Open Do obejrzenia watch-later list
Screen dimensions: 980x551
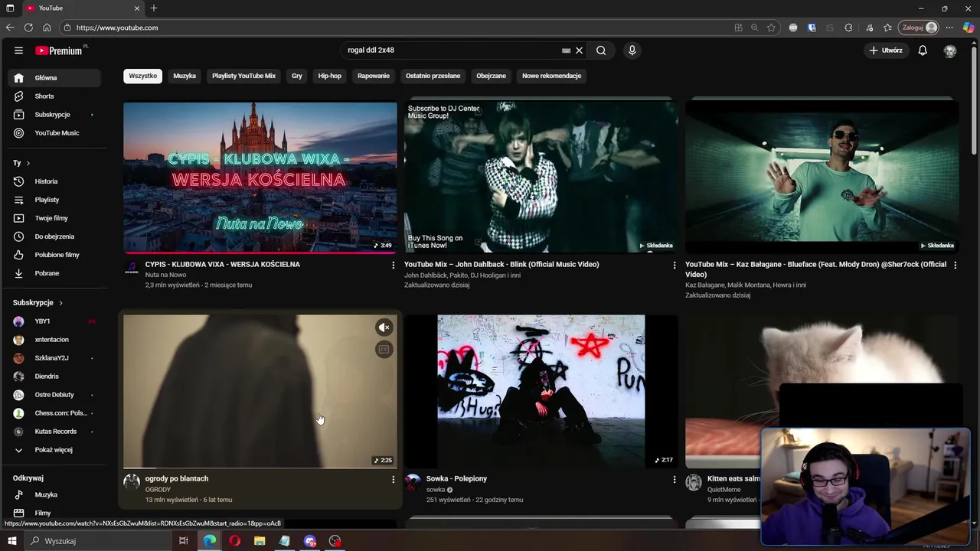point(54,236)
